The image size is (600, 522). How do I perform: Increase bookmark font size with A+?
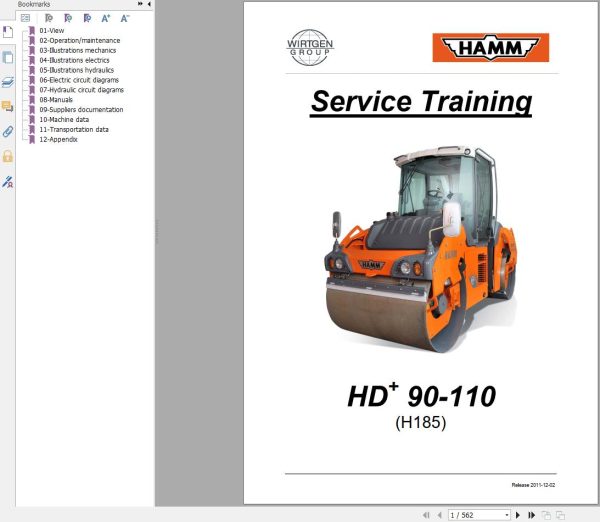106,18
